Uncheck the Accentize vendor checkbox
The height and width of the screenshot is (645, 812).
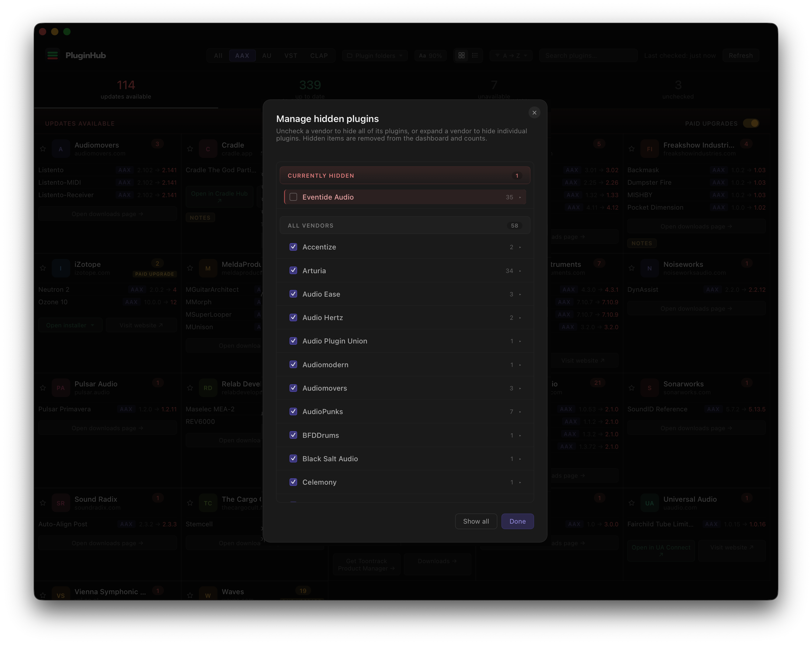pyautogui.click(x=293, y=247)
